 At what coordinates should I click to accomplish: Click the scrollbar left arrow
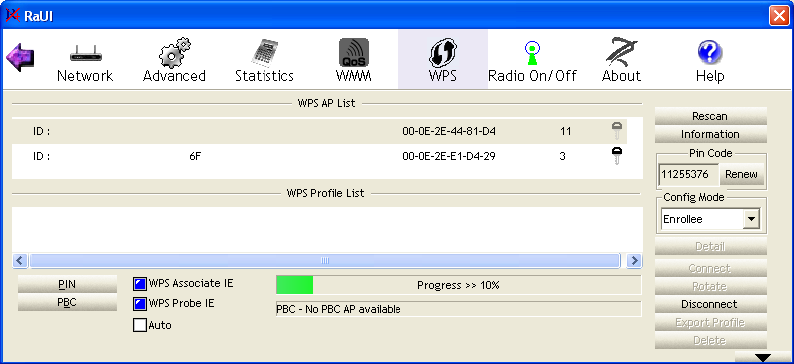point(20,261)
